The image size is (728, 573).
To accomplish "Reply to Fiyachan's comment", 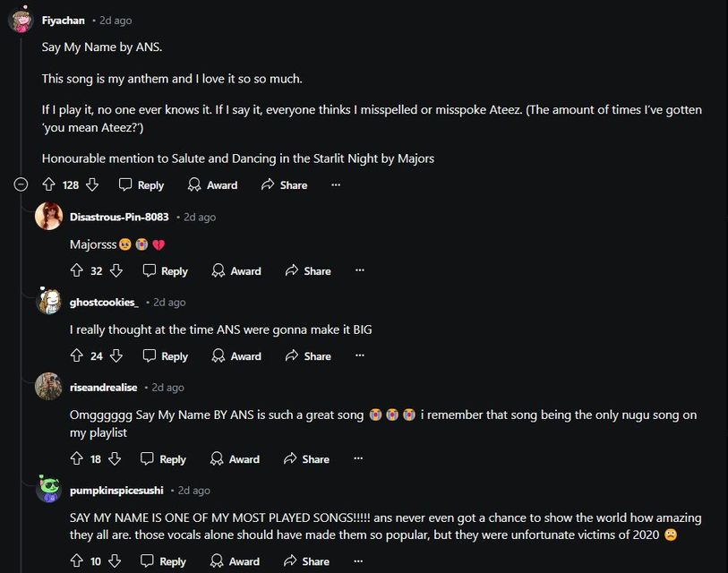I will pos(141,184).
